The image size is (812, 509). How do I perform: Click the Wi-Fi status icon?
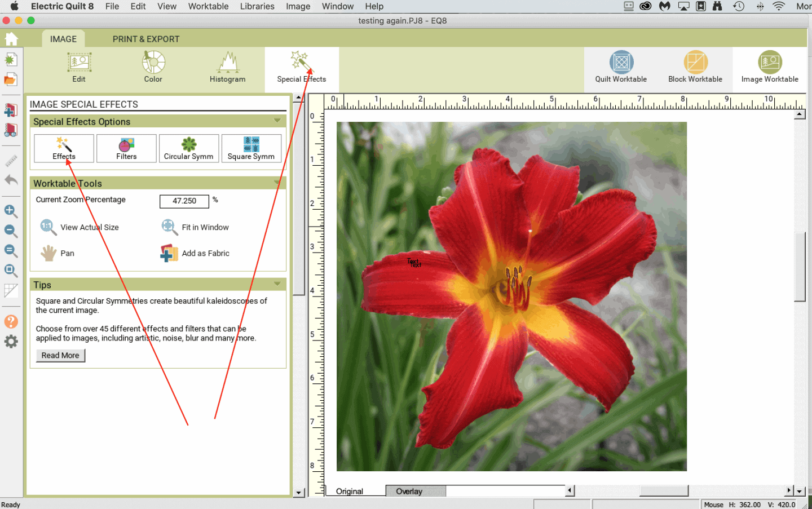point(779,6)
